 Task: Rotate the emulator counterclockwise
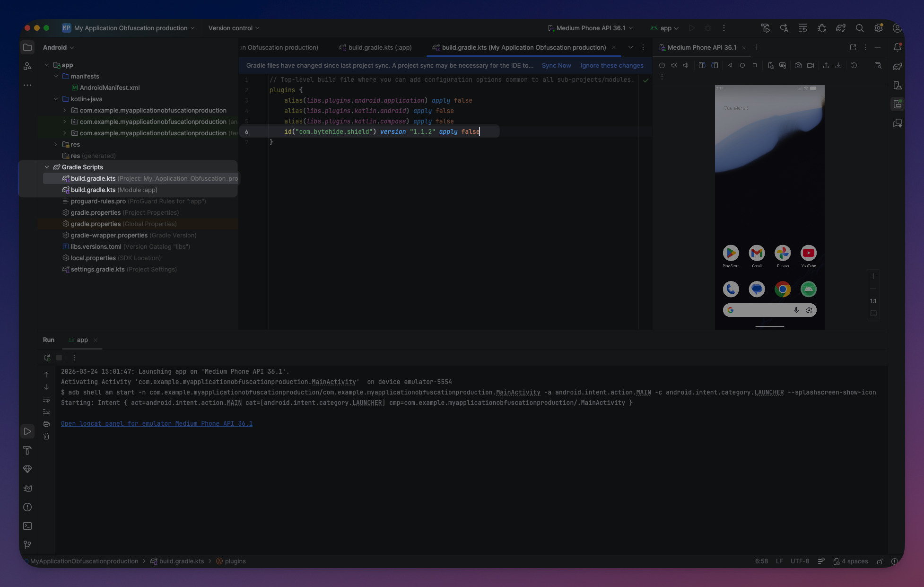702,65
